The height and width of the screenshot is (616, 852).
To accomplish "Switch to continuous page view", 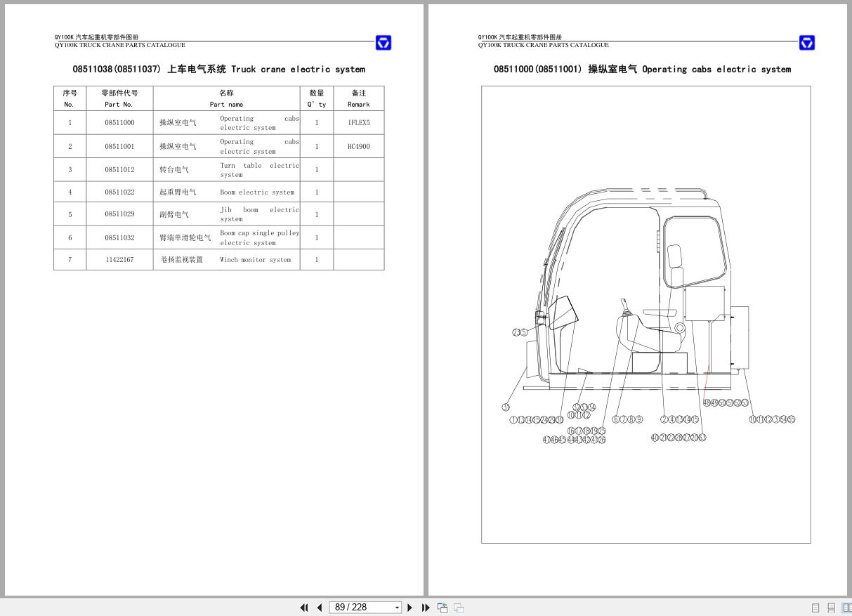I will [831, 608].
